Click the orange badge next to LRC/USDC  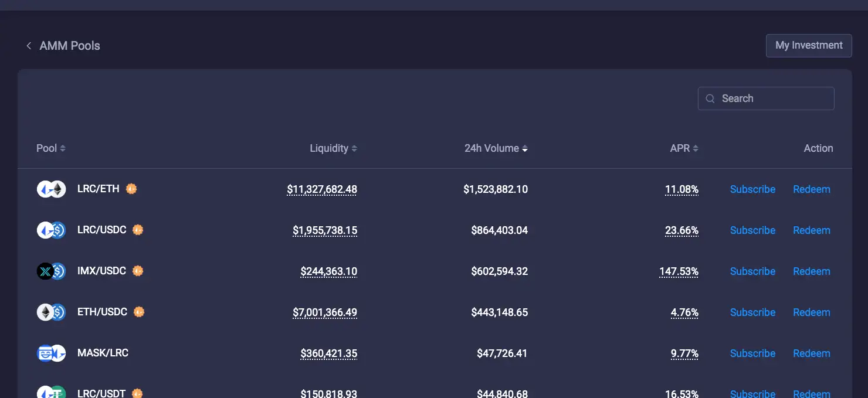[138, 230]
